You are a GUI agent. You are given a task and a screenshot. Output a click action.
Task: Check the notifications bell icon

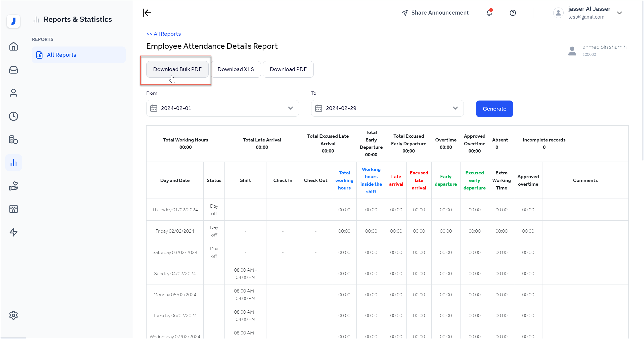tap(489, 13)
